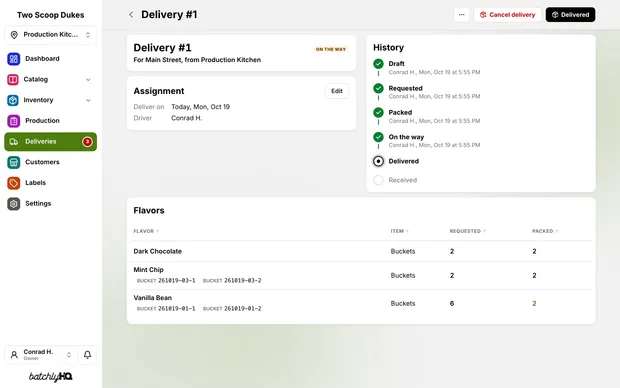
Task: Click the Labels tag icon
Action: [13, 183]
